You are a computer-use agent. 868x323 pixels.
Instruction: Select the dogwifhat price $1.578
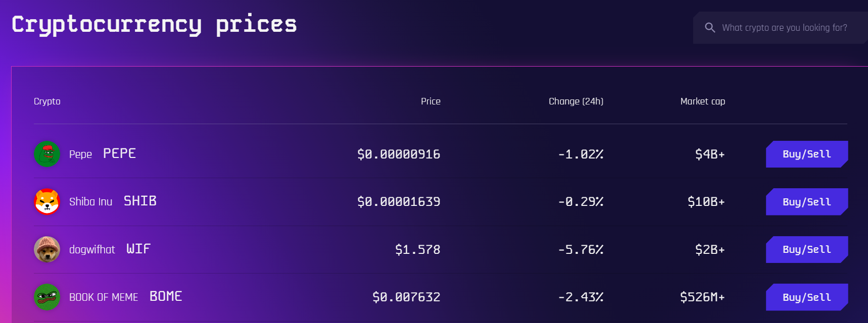click(x=418, y=249)
